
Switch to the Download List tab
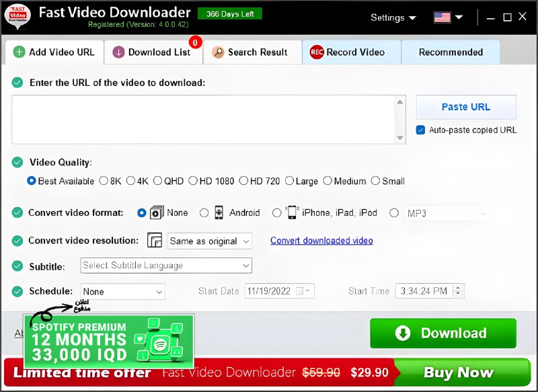[x=153, y=52]
